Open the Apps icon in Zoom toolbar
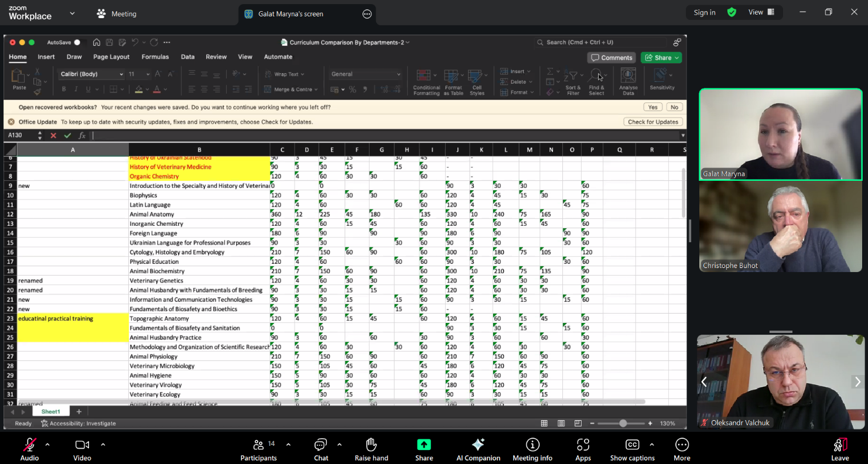This screenshot has width=868, height=464. coord(583,445)
